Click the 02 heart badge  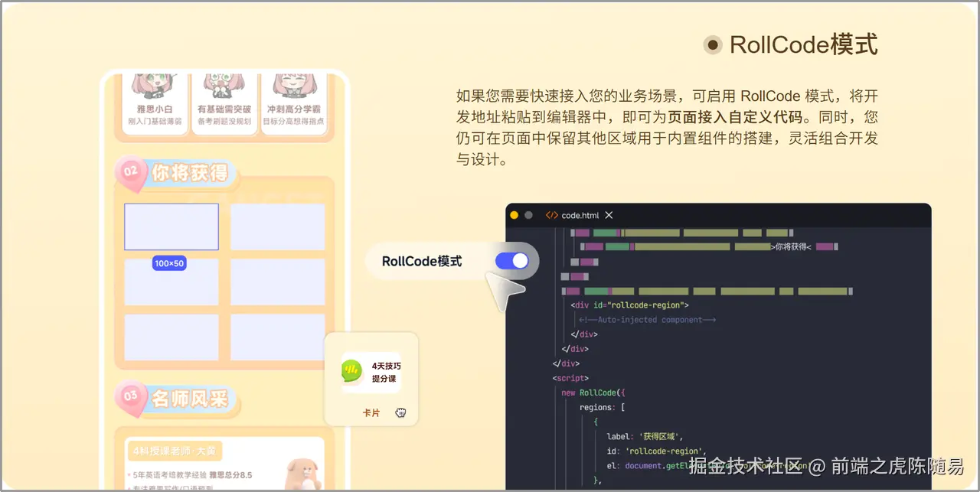pyautogui.click(x=132, y=173)
